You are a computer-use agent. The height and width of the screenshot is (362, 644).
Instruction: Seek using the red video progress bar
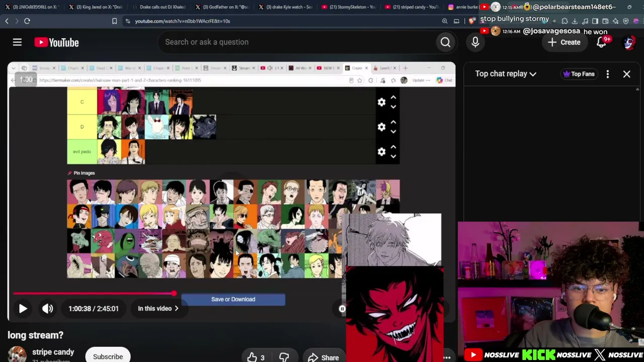[94, 294]
